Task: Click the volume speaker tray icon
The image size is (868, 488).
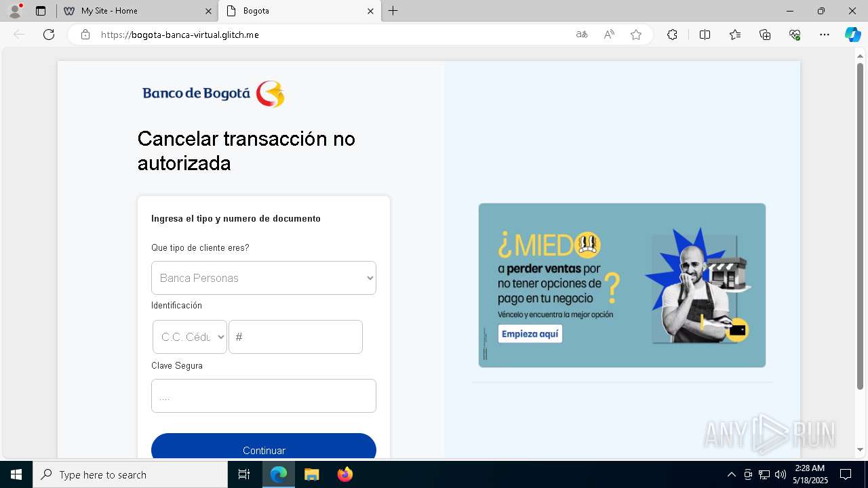Action: pyautogui.click(x=781, y=474)
